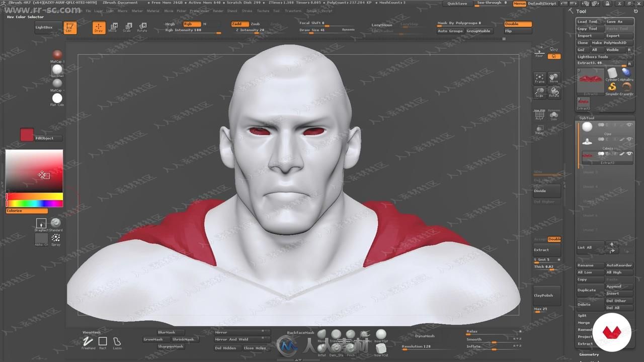The height and width of the screenshot is (362, 644).
Task: Select the Rect selection icon
Action: [103, 342]
